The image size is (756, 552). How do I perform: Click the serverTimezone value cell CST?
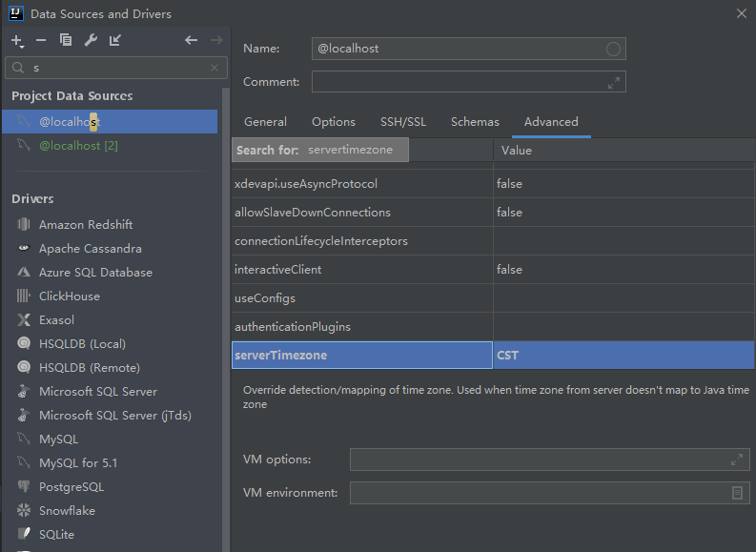623,356
